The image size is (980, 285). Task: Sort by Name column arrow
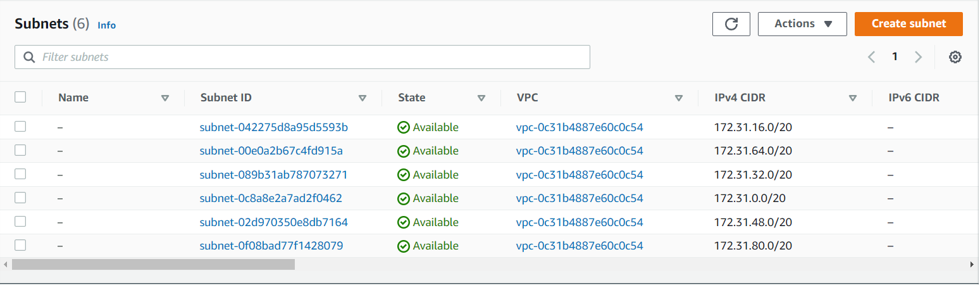(165, 98)
